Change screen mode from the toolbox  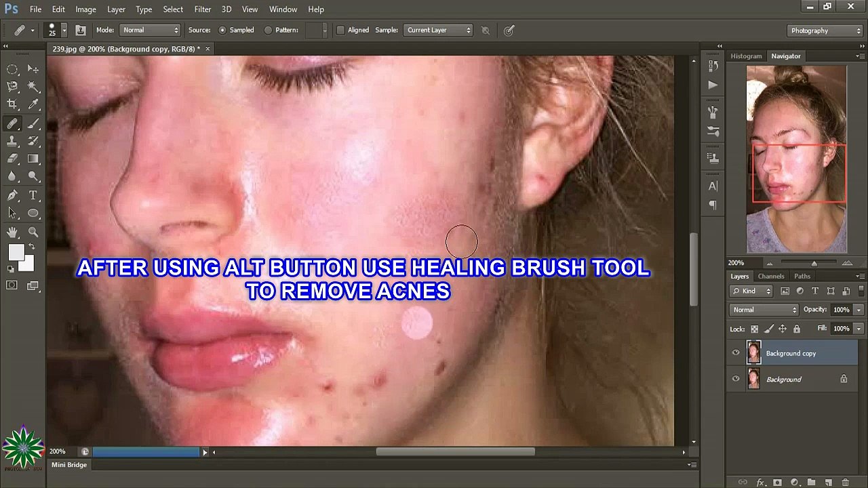(33, 285)
